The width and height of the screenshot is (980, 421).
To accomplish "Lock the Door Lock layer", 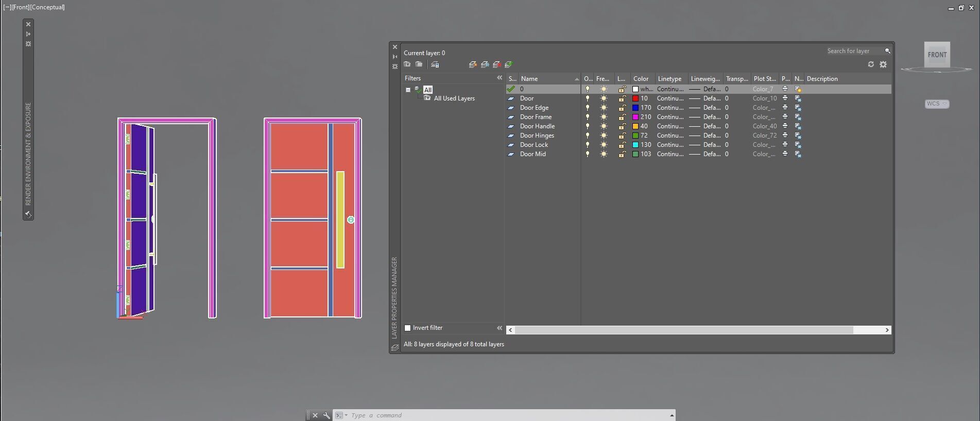I will [622, 145].
